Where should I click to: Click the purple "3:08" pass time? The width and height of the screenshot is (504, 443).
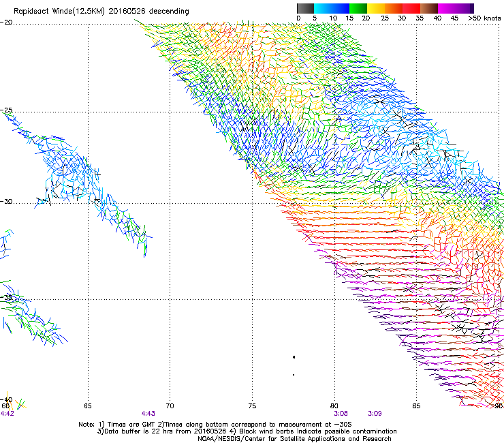341,414
